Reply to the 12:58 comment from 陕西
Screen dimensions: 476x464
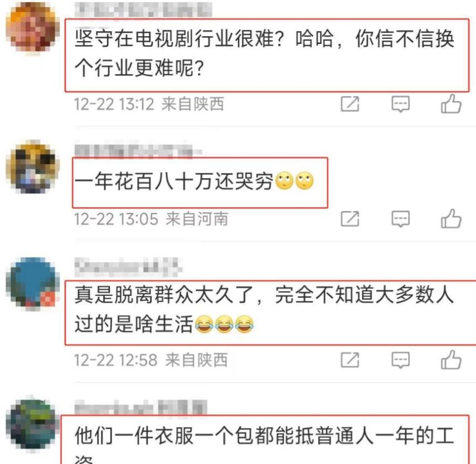(x=400, y=360)
